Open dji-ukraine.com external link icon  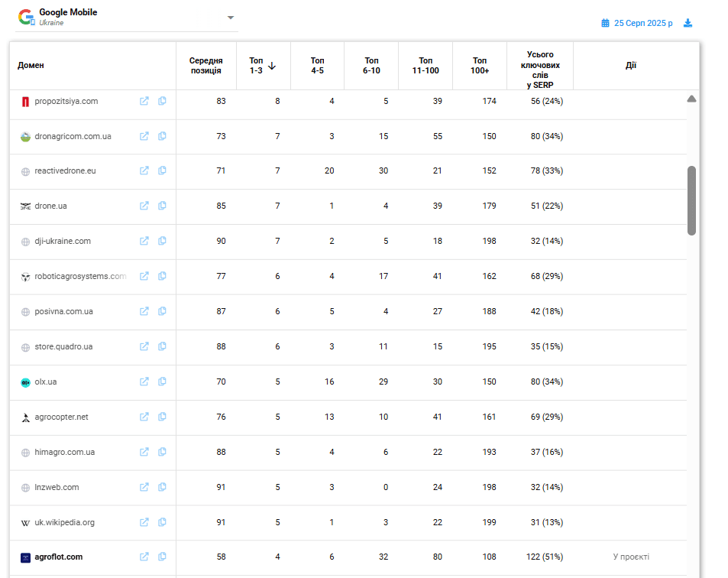click(x=144, y=241)
